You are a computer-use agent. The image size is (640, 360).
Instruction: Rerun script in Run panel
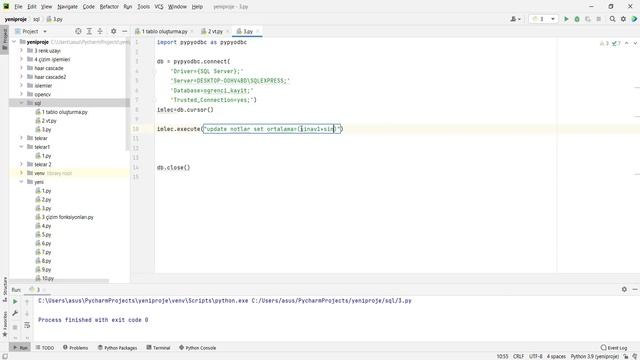click(x=15, y=302)
